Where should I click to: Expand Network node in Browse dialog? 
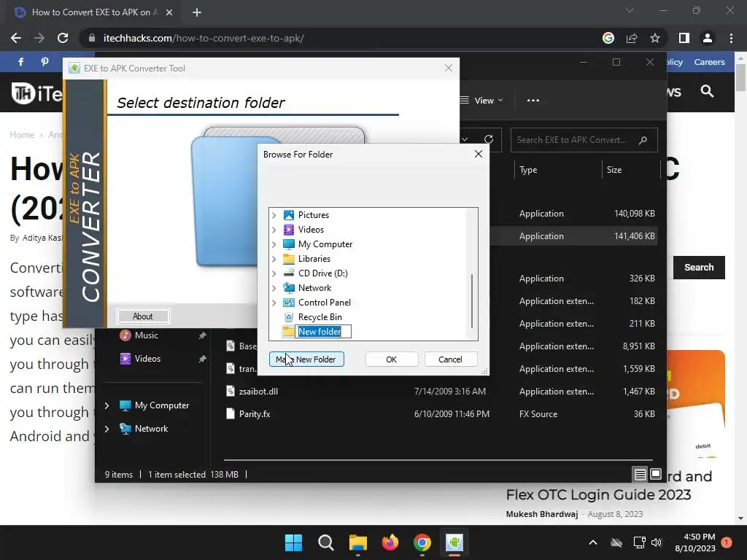click(x=274, y=288)
